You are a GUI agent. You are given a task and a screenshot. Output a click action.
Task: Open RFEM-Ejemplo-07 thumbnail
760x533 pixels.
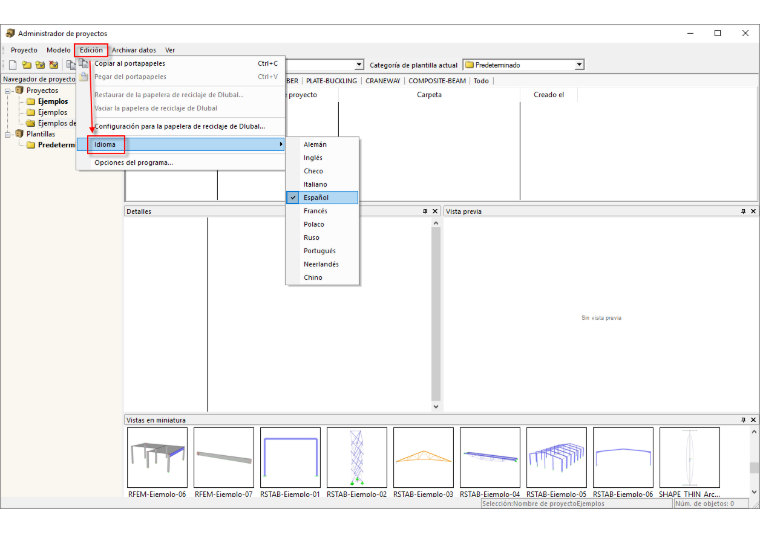click(223, 457)
